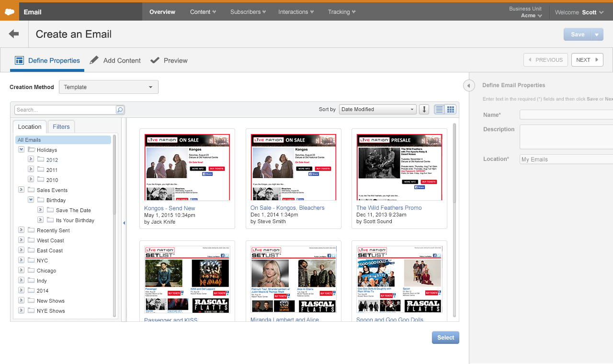The width and height of the screenshot is (613, 364).
Task: Select the Chicago folder
Action: click(46, 271)
